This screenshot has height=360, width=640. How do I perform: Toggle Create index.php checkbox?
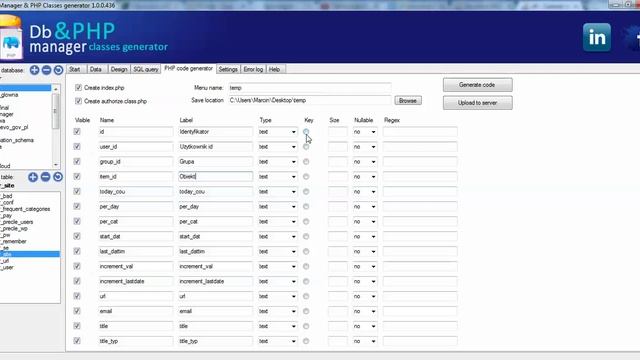tap(78, 88)
